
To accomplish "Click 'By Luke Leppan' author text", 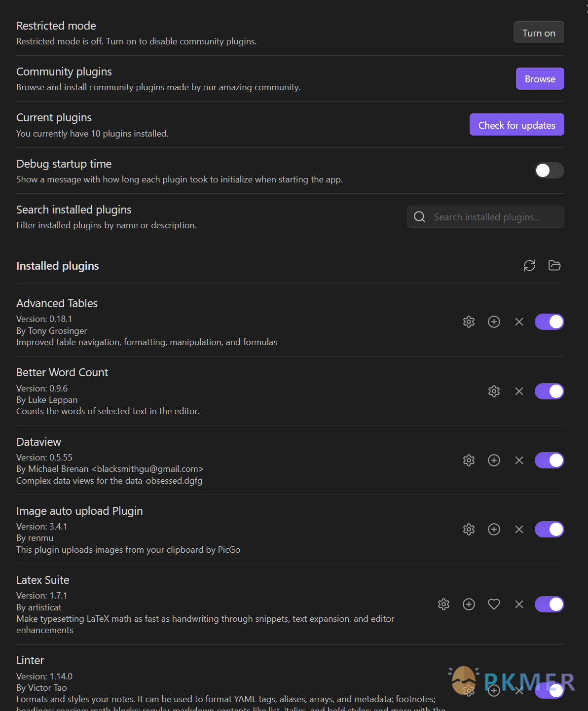I will (x=47, y=400).
